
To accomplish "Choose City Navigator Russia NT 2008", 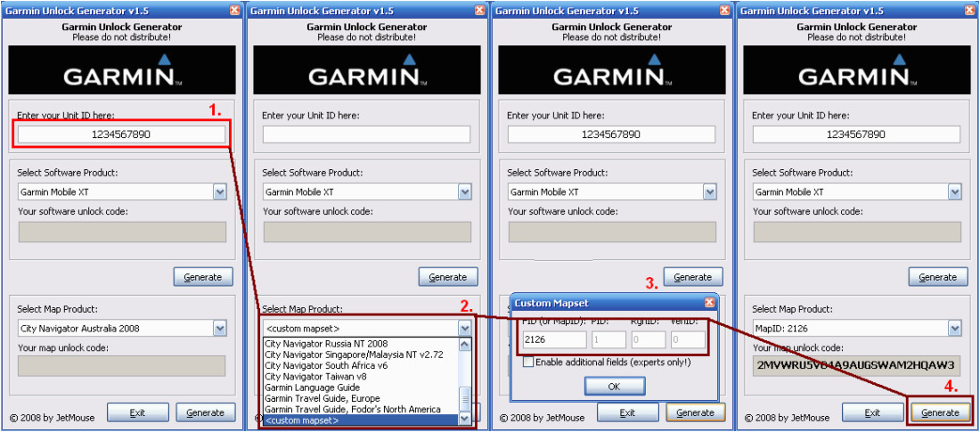I will [x=360, y=343].
